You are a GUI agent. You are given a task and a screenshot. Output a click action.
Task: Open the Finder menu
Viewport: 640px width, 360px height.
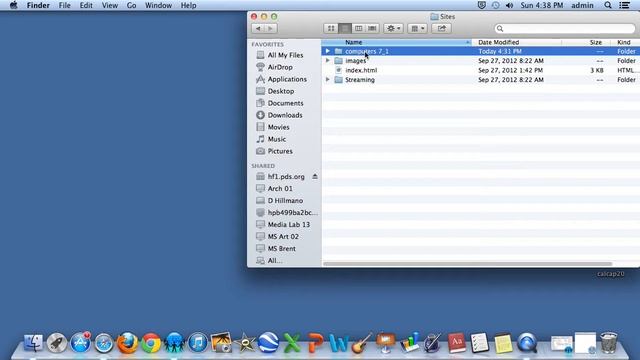point(38,5)
